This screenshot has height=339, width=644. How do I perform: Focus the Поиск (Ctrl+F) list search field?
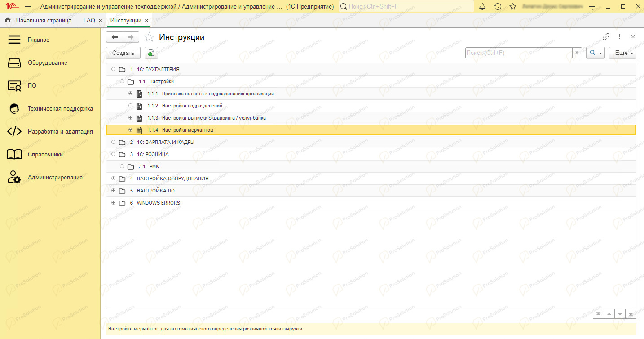[x=519, y=53]
